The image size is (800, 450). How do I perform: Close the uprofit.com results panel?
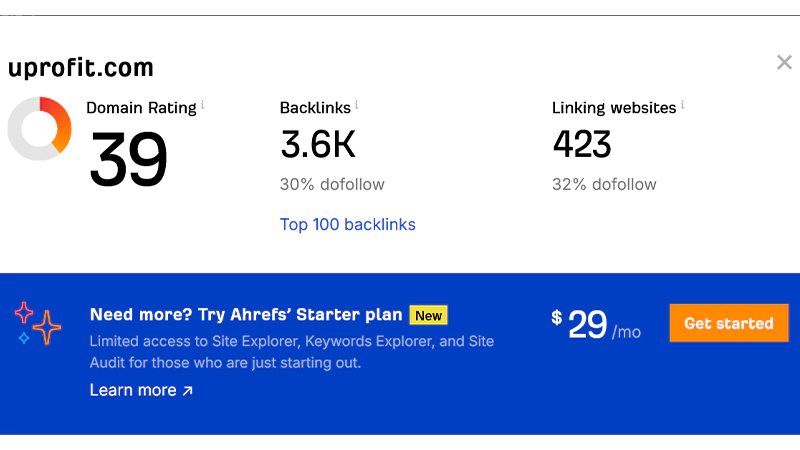[x=784, y=63]
